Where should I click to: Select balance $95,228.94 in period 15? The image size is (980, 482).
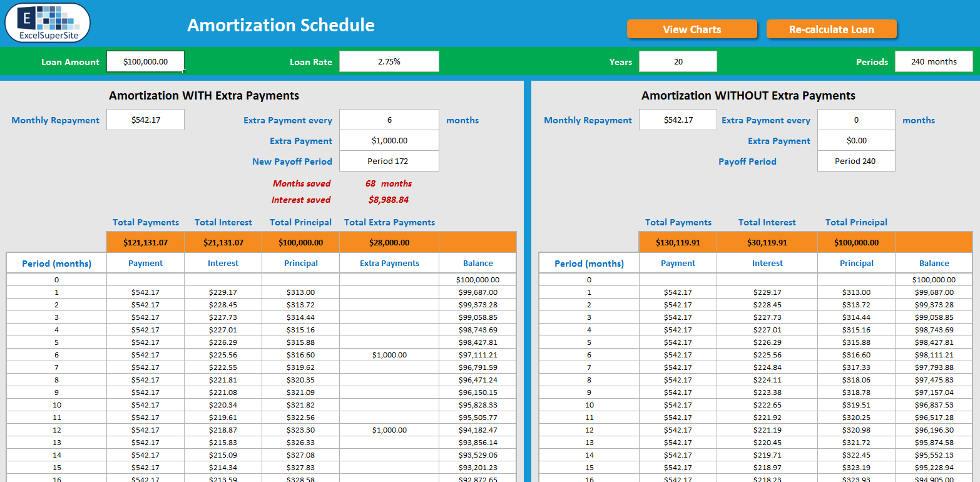[934, 468]
